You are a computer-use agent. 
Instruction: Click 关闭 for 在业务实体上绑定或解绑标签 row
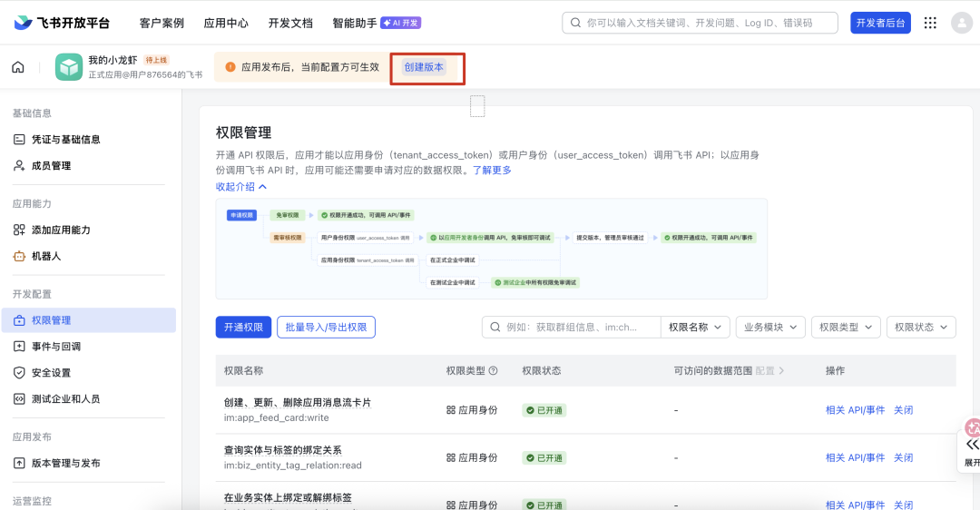(x=903, y=505)
